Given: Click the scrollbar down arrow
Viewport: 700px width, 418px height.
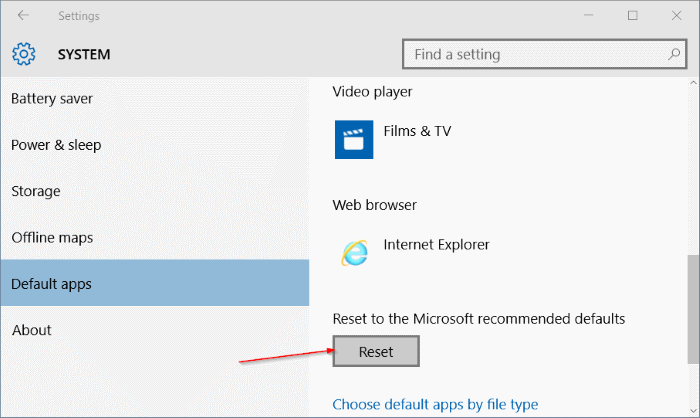Looking at the screenshot, I should [693, 411].
